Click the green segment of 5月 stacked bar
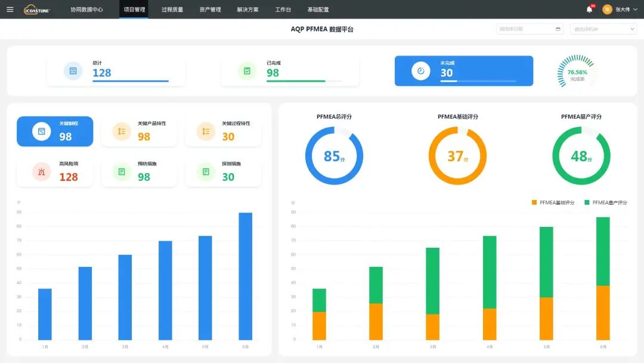The height and width of the screenshot is (363, 644). coord(546,262)
